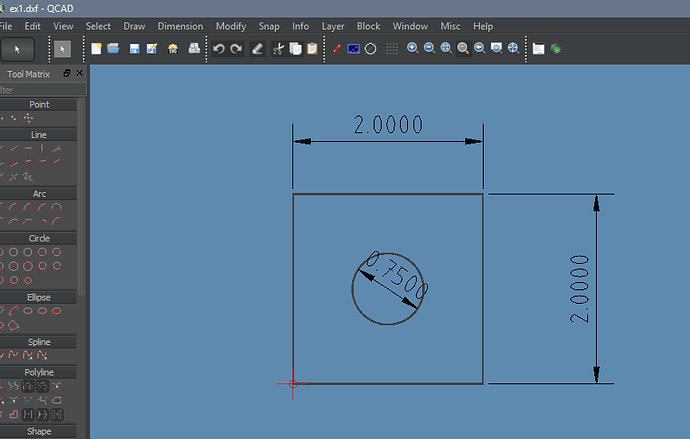Screen dimensions: 690x439
Task: Select the horizontal 2.0000 dimension text
Action: click(388, 124)
